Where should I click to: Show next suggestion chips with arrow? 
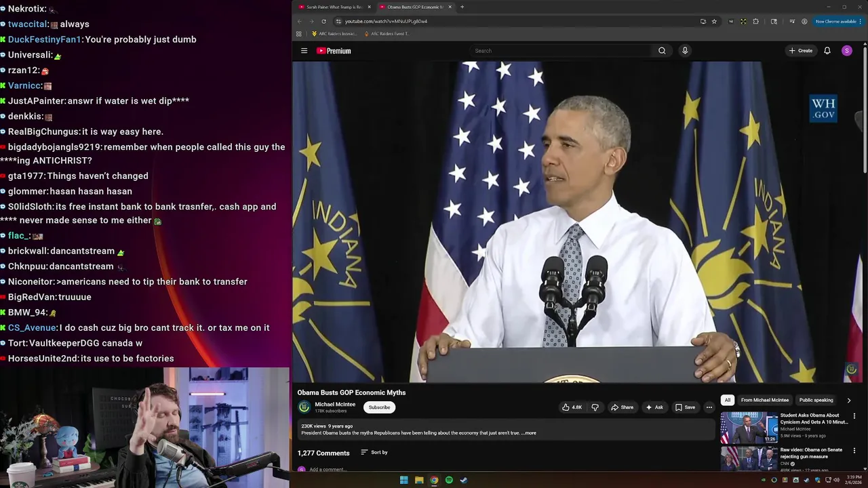tap(848, 400)
